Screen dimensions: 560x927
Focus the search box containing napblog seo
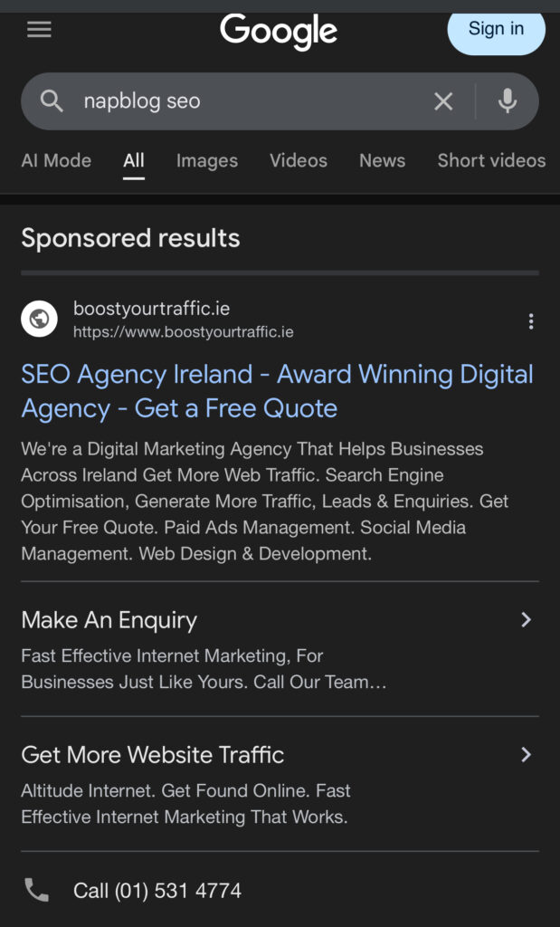tap(244, 101)
